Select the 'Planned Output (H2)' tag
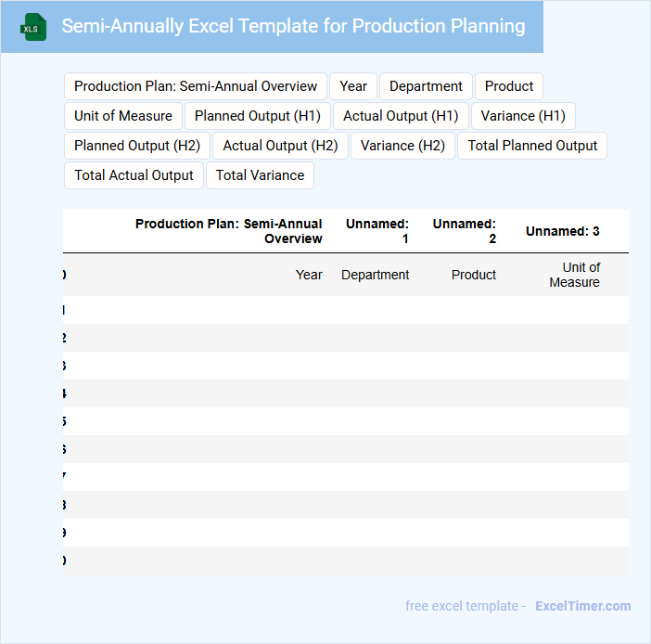The height and width of the screenshot is (644, 651). coord(137,146)
